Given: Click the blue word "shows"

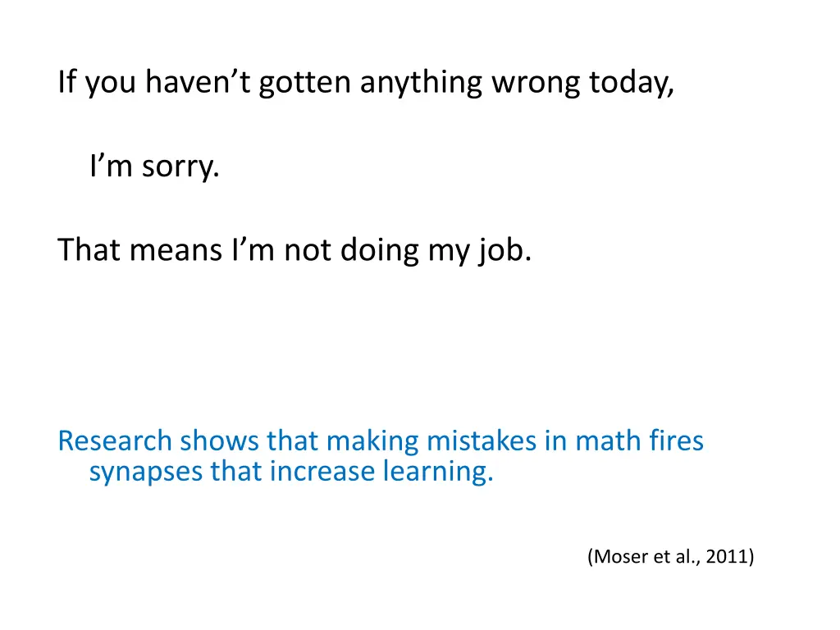Looking at the screenshot, I should [x=219, y=441].
